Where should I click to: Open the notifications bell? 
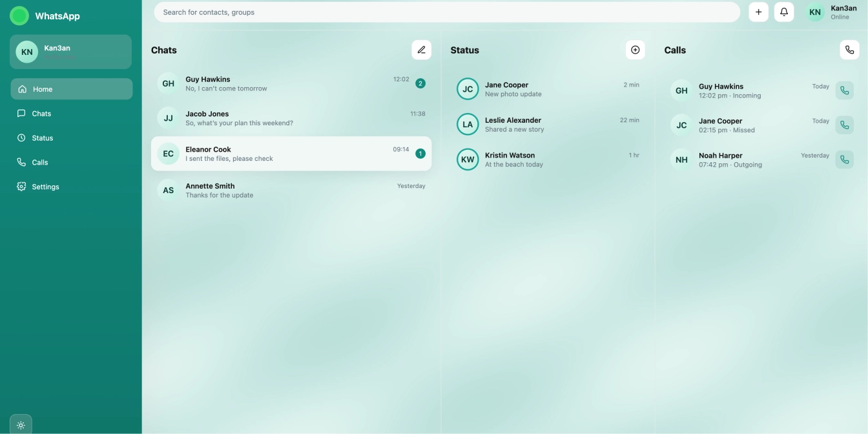coord(783,12)
